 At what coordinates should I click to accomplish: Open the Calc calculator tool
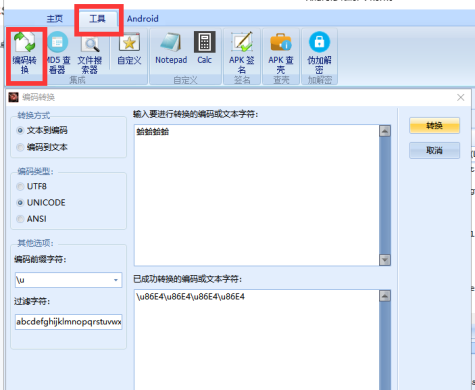(204, 48)
